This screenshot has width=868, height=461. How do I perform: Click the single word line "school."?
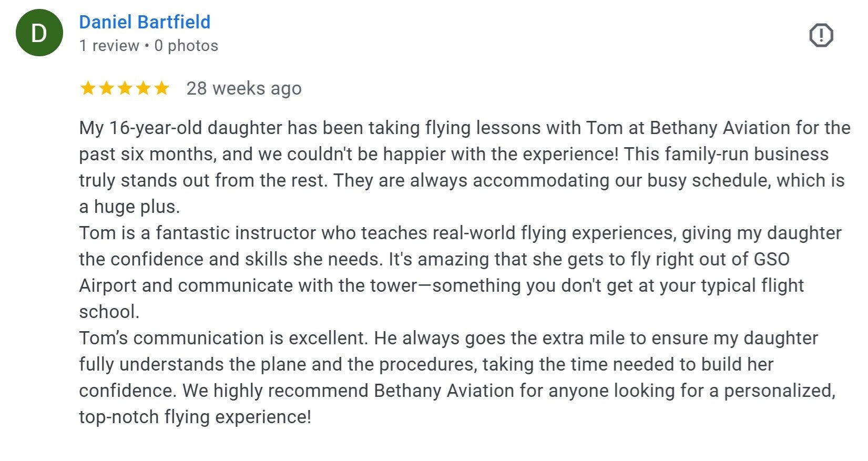(109, 312)
